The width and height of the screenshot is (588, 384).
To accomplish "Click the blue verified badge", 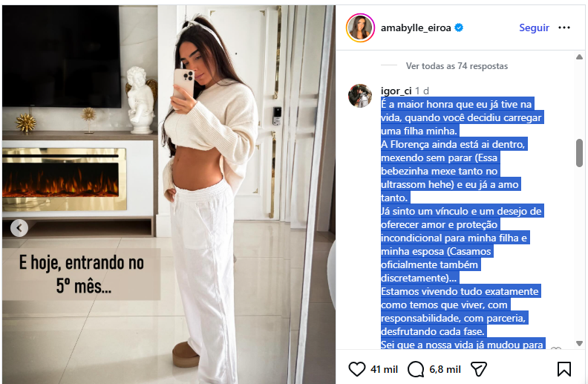I will click(x=459, y=27).
